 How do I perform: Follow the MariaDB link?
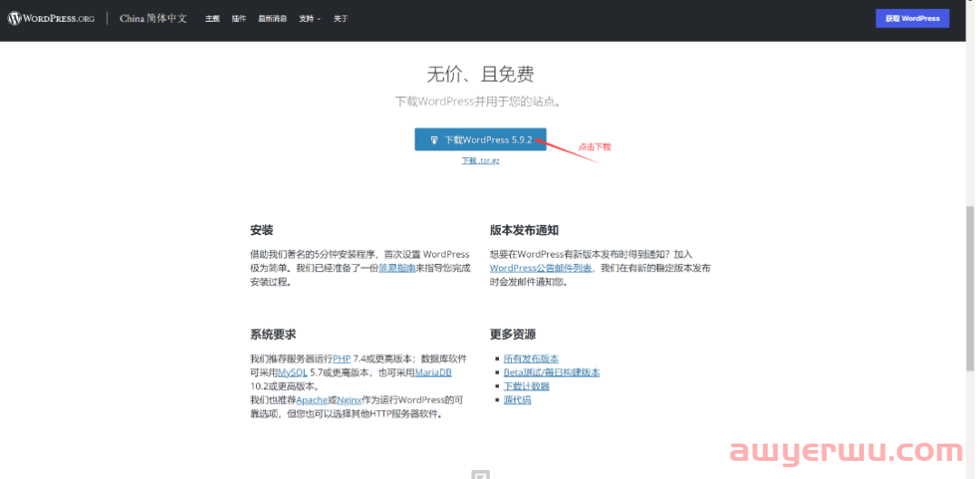point(433,372)
